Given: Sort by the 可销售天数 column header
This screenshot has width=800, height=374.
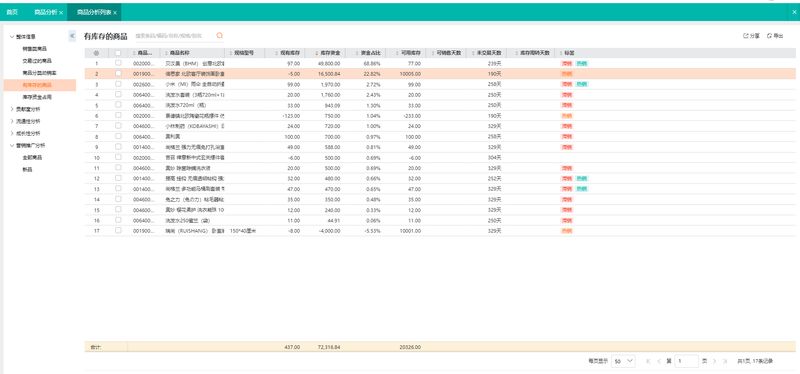Looking at the screenshot, I should [446, 53].
